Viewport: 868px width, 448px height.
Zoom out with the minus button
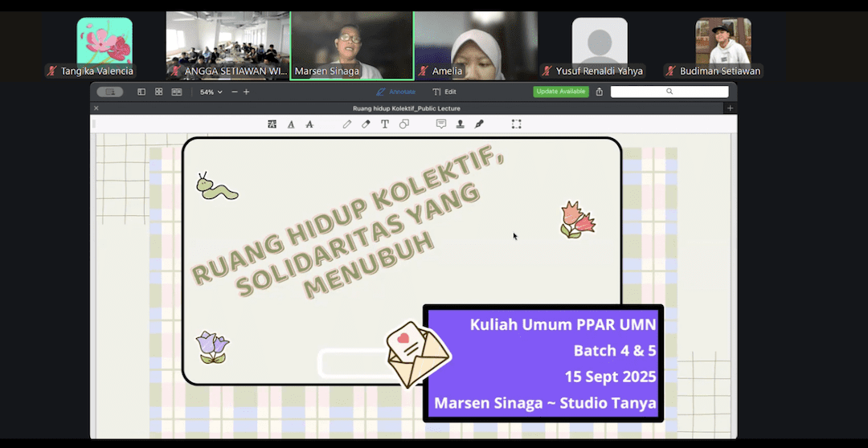(234, 92)
